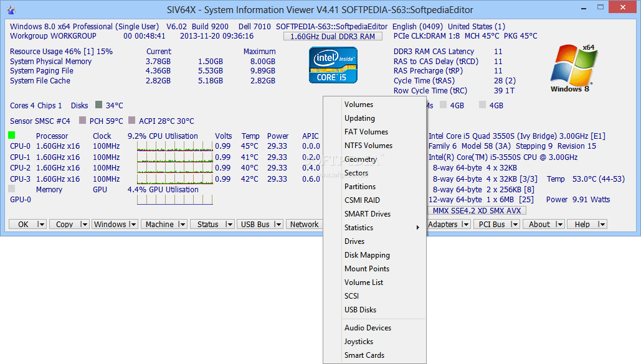641x364 pixels.
Task: Click the USB Bus button
Action: tap(255, 224)
